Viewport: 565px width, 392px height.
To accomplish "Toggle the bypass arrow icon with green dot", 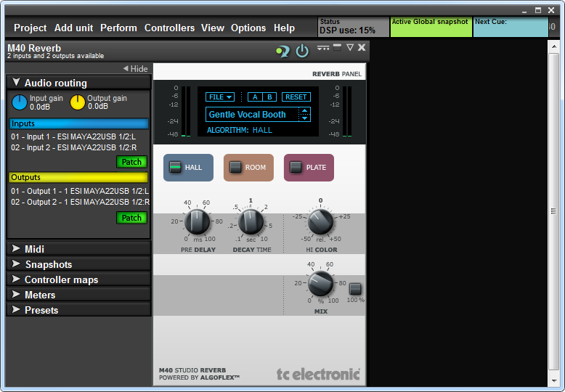I will point(282,51).
